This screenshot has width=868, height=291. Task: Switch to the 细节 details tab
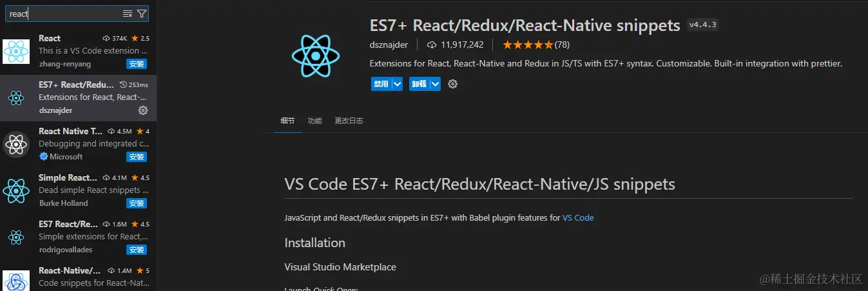(x=287, y=121)
